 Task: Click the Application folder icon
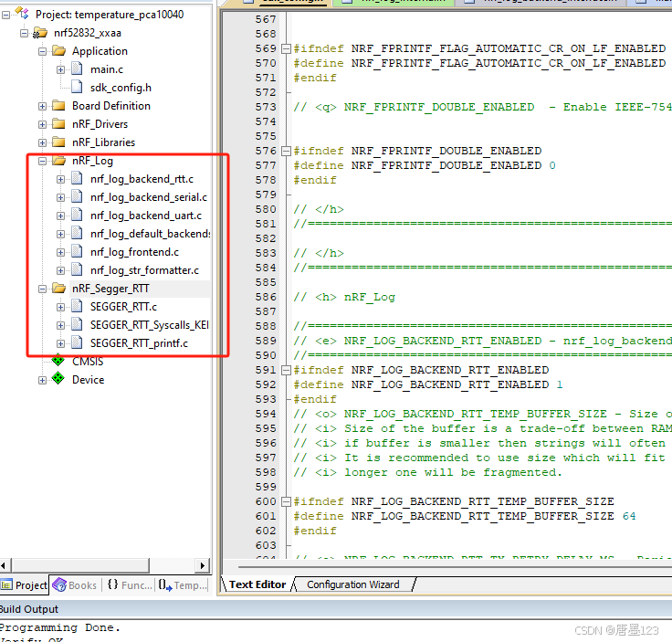(x=58, y=51)
